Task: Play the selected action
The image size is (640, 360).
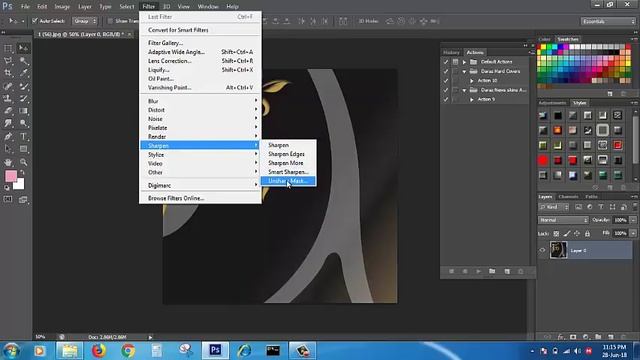Action: click(x=478, y=271)
